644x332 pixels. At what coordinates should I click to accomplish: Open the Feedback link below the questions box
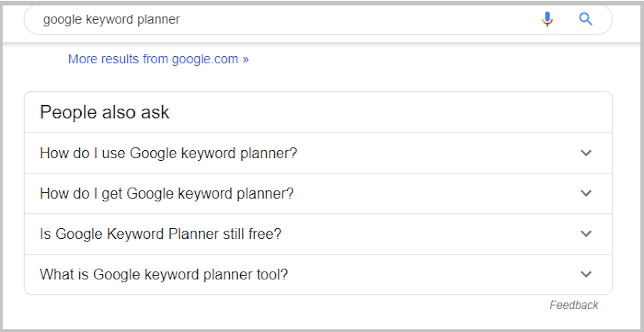[x=574, y=305]
